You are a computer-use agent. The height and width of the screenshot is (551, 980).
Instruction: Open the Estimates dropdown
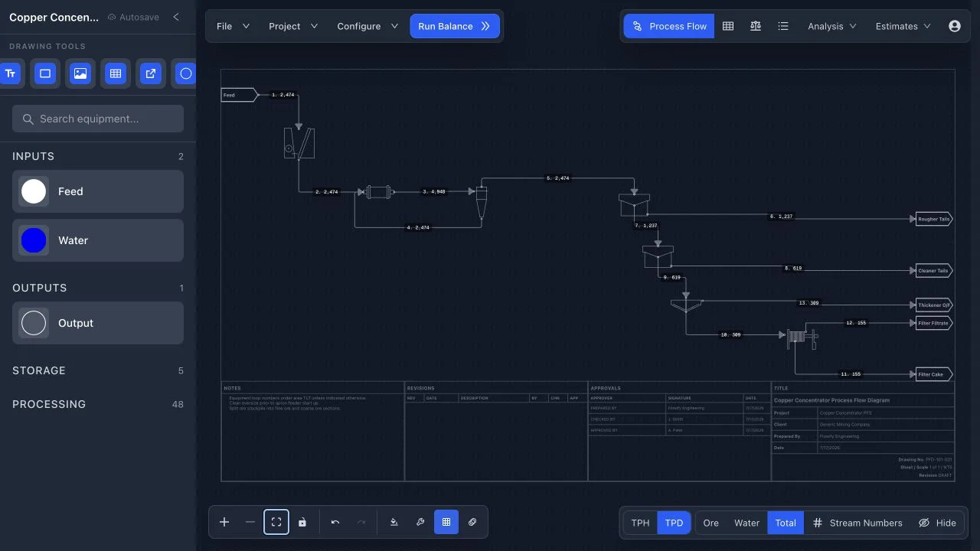(903, 26)
